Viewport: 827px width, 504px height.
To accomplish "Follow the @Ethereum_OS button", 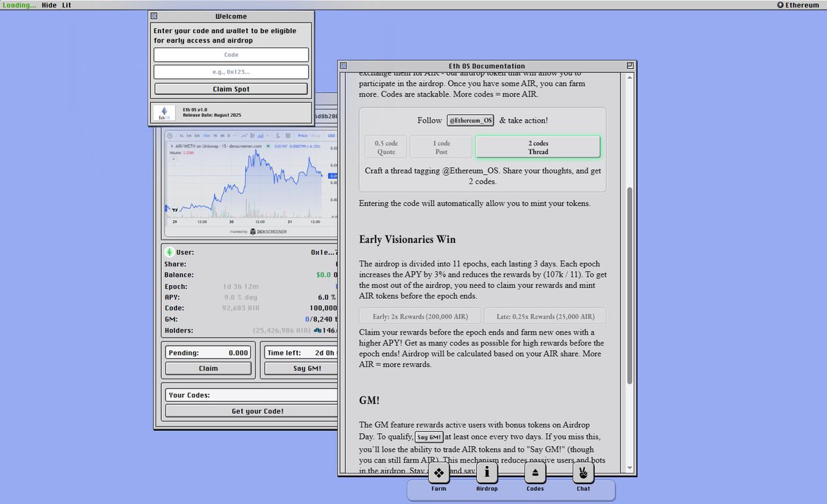I will [471, 120].
